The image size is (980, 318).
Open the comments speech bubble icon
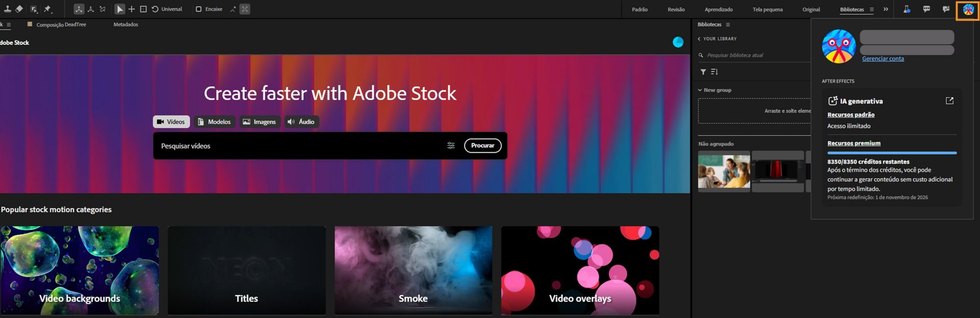pyautogui.click(x=926, y=9)
